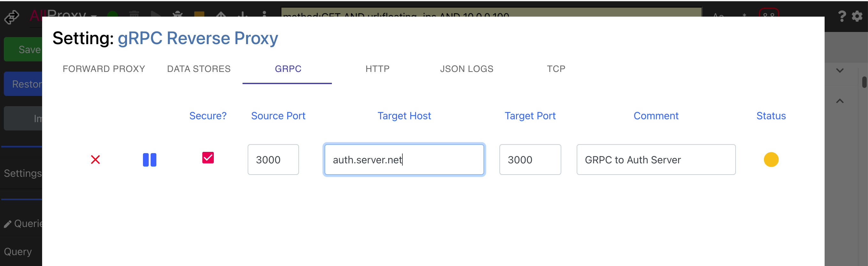Open the TCP tab
Viewport: 868px width, 266px height.
point(556,69)
